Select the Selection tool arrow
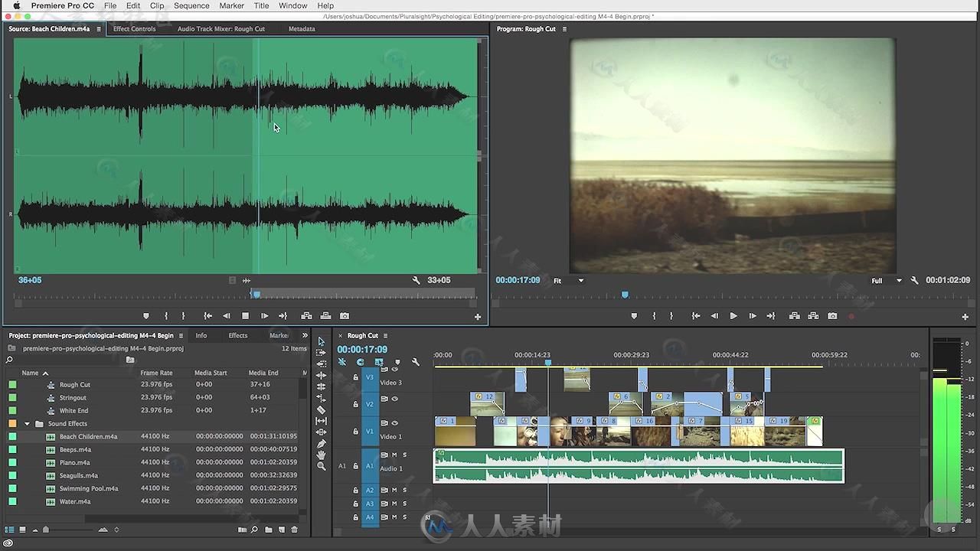The image size is (980, 551). coord(322,342)
